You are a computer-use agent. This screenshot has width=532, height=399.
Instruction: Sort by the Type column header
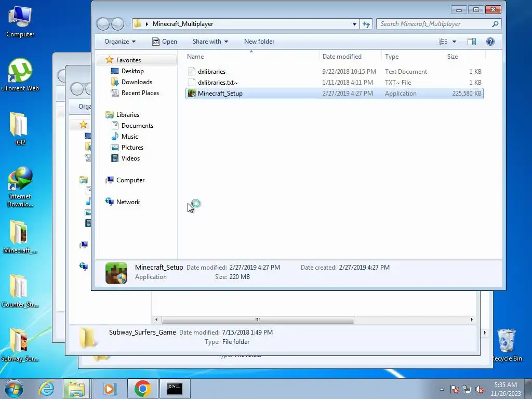click(x=413, y=56)
